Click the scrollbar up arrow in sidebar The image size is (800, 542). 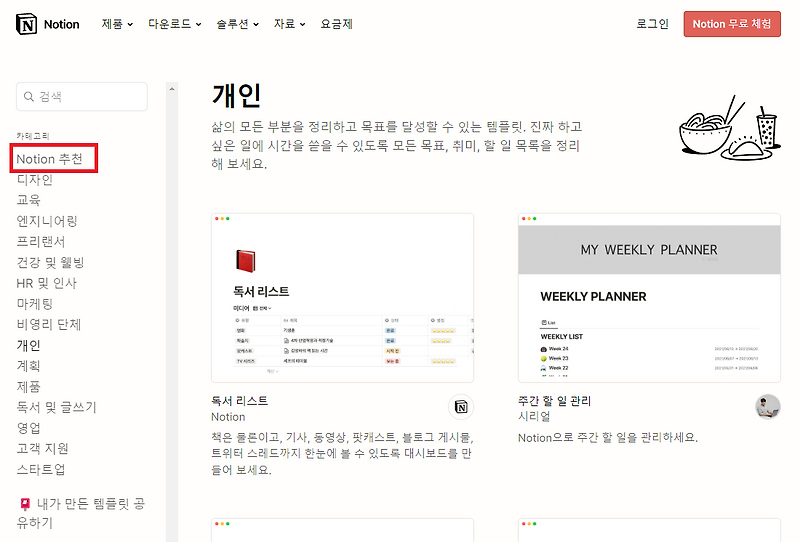172,89
